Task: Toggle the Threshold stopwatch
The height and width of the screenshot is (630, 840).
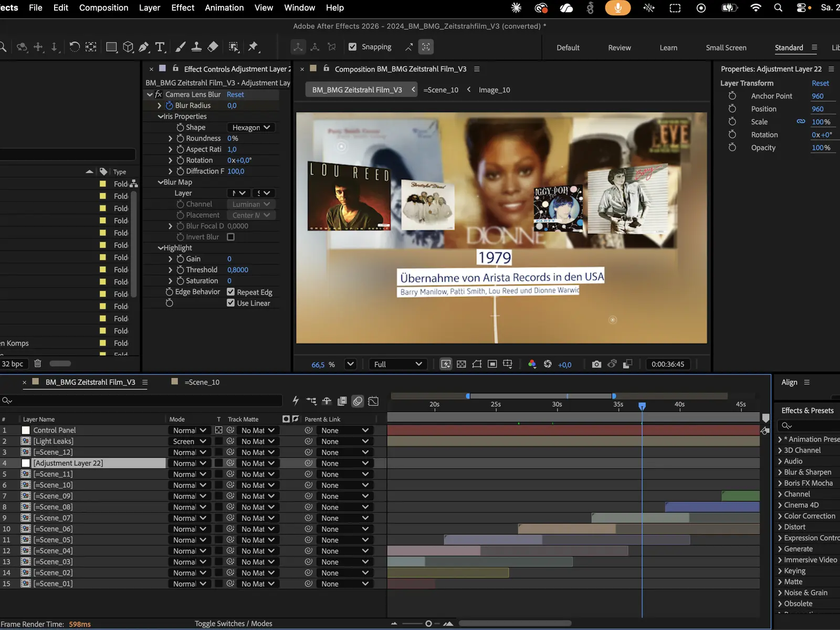Action: click(x=180, y=270)
